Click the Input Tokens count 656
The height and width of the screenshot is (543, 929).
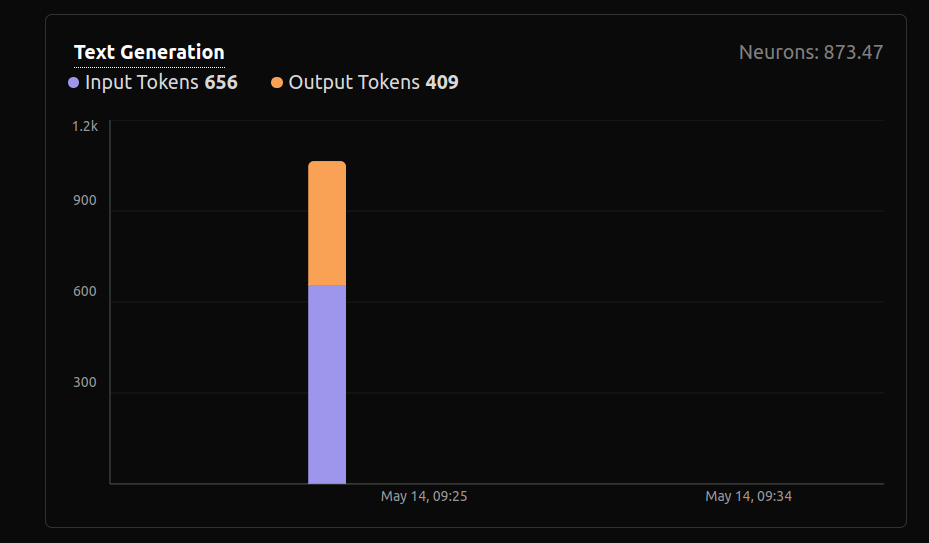tap(221, 83)
